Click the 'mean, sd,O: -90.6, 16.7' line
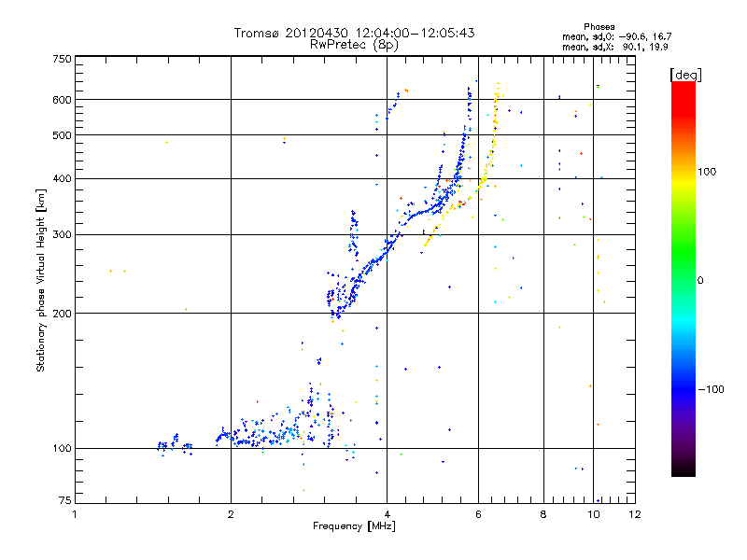The image size is (747, 560). click(617, 36)
